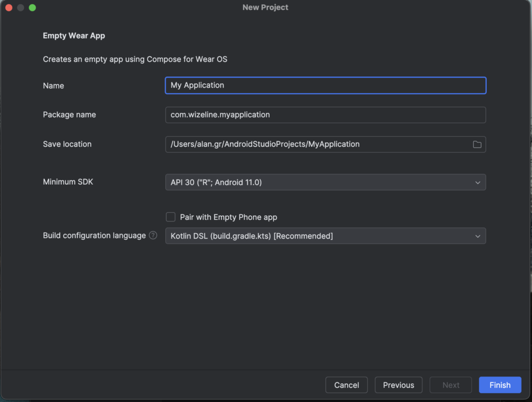
Task: Focus the Name field containing My Application
Action: tap(325, 85)
